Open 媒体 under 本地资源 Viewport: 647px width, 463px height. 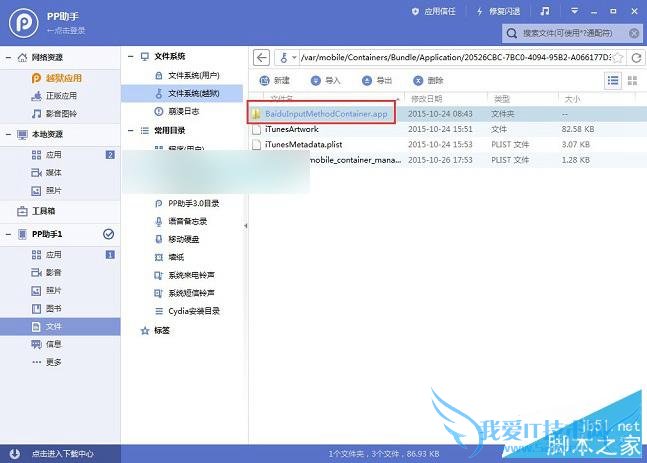(x=47, y=172)
